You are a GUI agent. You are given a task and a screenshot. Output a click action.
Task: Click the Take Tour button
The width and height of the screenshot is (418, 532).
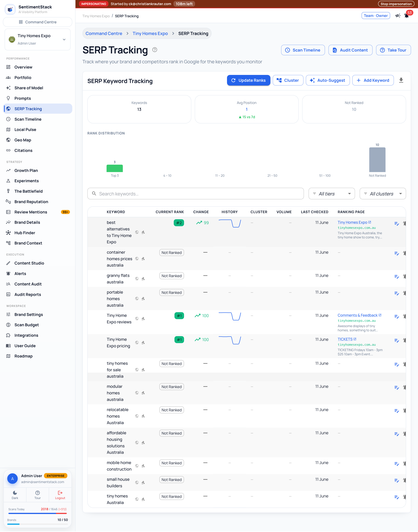click(393, 50)
